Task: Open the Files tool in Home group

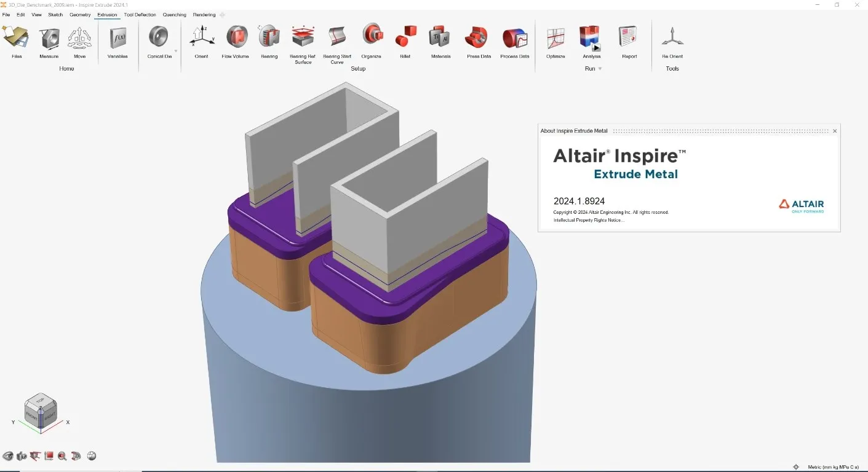Action: [17, 41]
